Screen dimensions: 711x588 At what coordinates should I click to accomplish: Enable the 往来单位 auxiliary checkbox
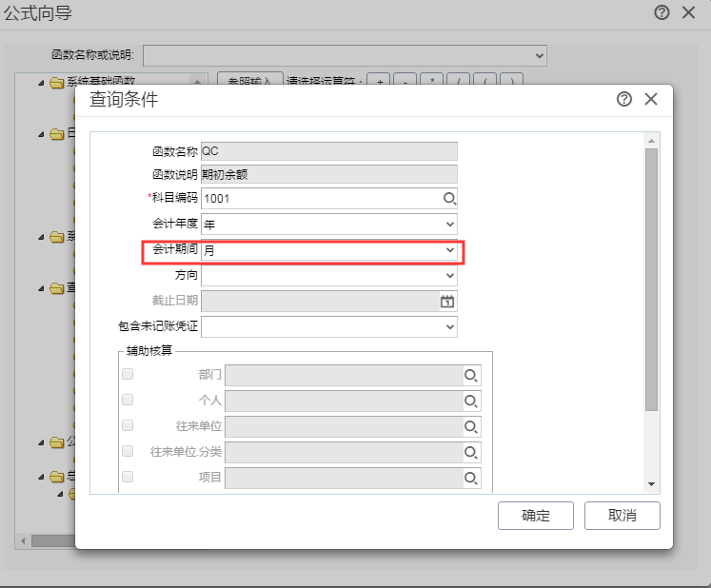128,425
